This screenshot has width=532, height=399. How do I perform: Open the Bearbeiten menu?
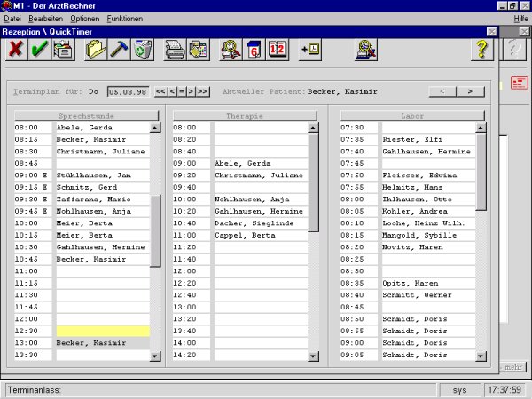click(x=45, y=19)
